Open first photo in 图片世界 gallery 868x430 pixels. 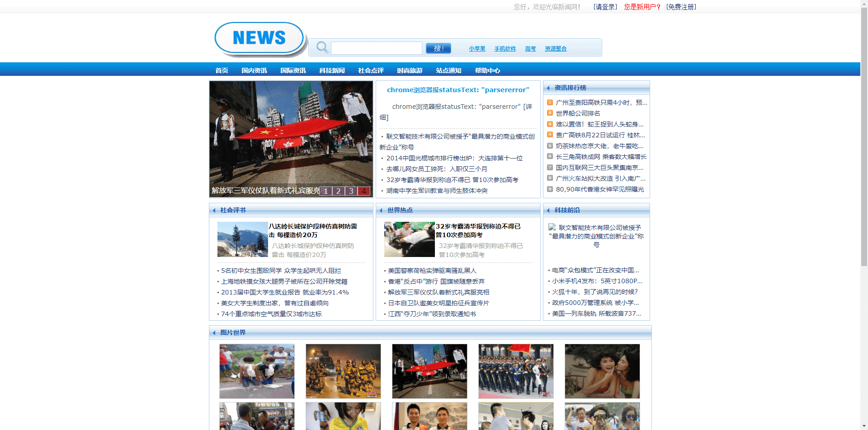tap(257, 371)
